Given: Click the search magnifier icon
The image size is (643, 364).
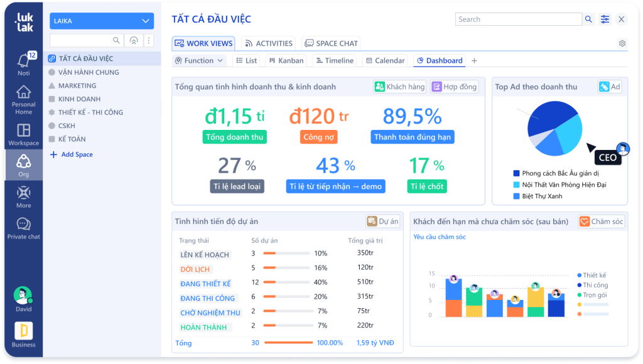Looking at the screenshot, I should [x=588, y=19].
